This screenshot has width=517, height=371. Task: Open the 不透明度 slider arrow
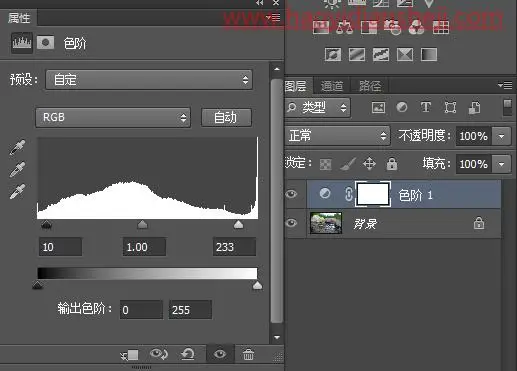pos(502,136)
